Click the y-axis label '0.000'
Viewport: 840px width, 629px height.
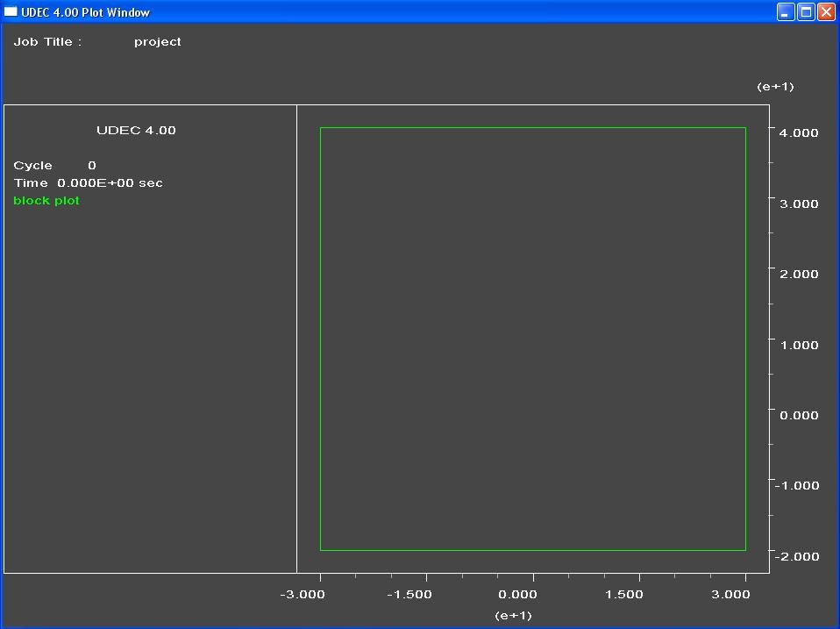pos(799,415)
